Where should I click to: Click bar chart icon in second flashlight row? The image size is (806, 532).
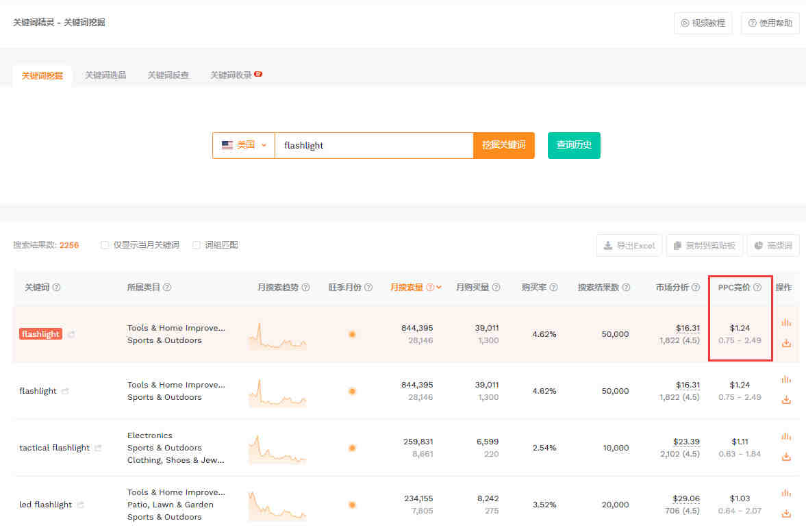(786, 379)
